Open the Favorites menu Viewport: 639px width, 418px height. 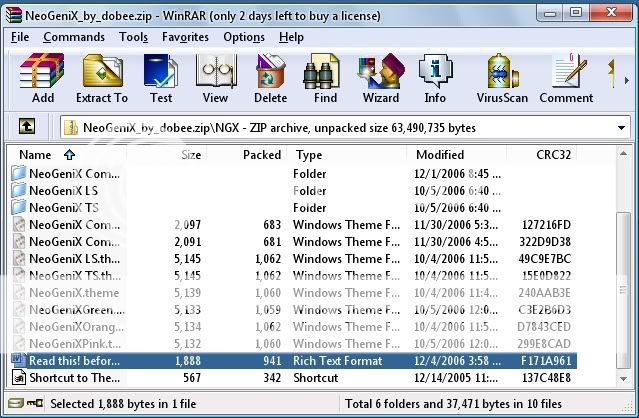[184, 37]
